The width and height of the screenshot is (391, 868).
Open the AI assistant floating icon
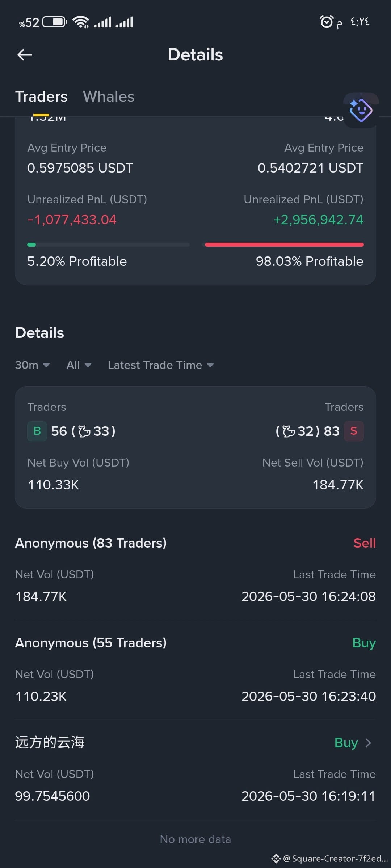click(x=361, y=110)
